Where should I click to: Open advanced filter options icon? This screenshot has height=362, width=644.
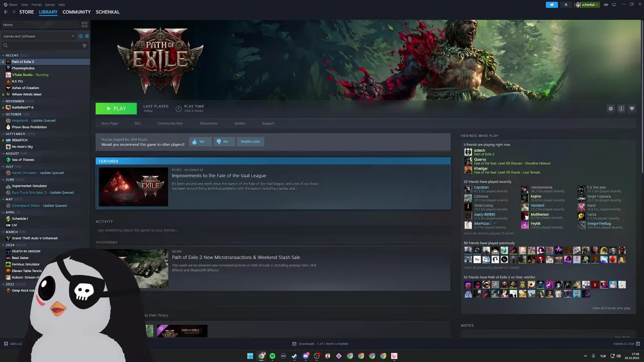84,46
